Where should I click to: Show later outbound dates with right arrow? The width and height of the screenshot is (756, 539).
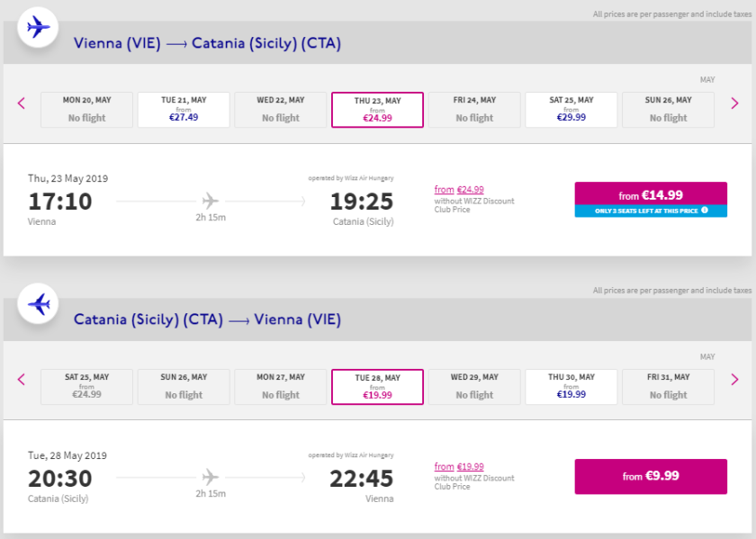click(734, 103)
